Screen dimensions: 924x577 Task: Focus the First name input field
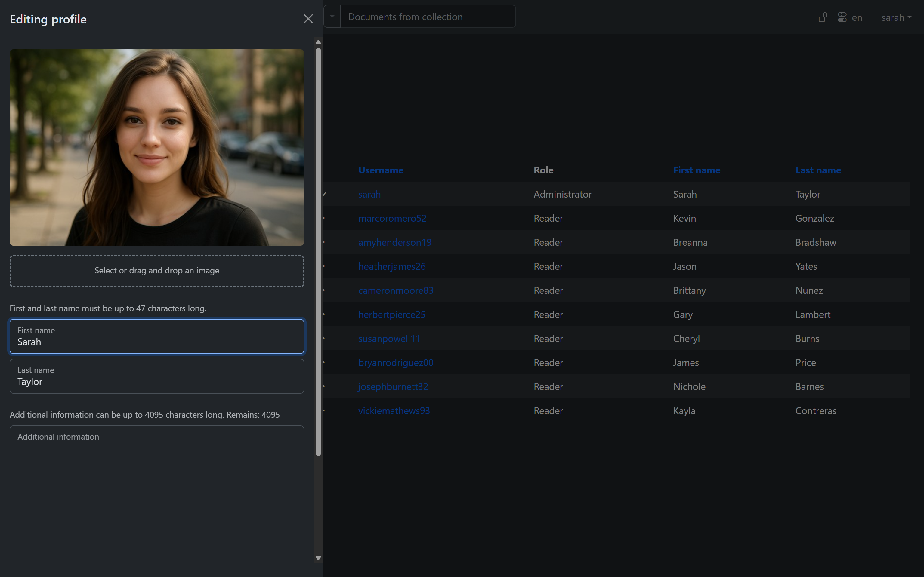click(x=156, y=336)
